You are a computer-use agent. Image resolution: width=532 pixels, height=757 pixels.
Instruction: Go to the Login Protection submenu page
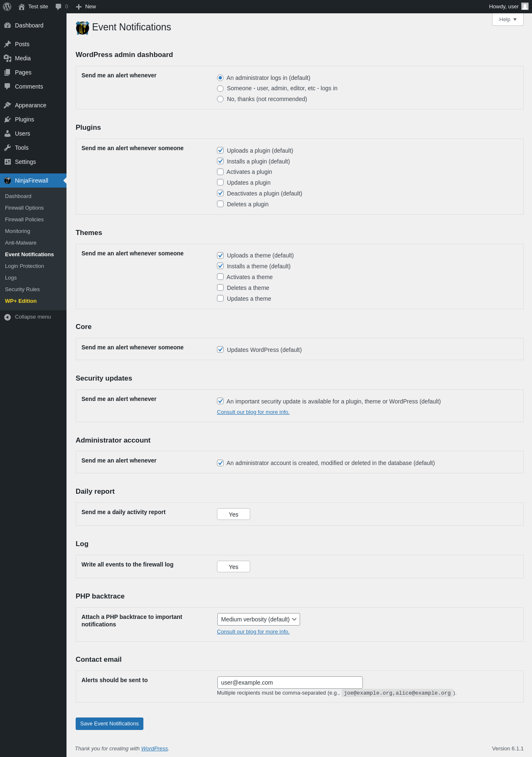[25, 266]
